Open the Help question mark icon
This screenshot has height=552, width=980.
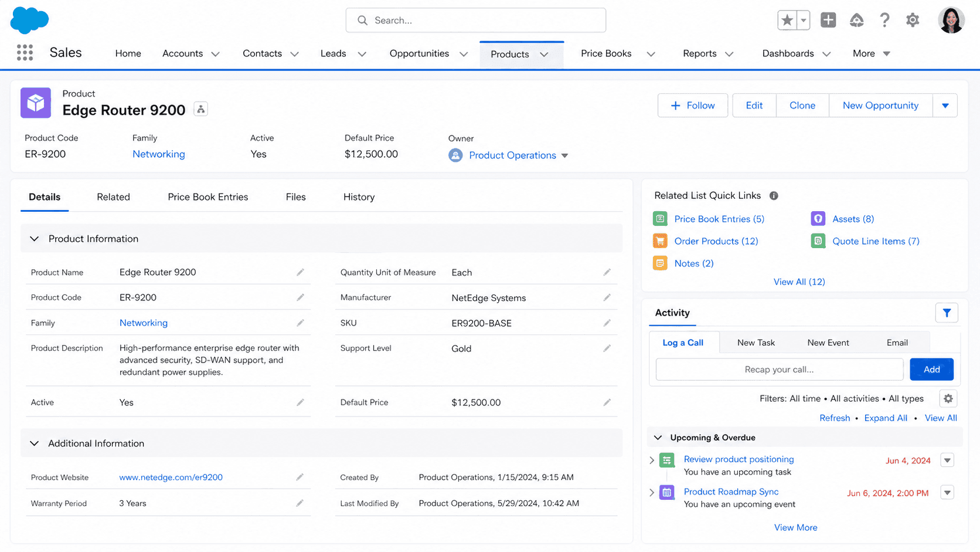point(884,20)
